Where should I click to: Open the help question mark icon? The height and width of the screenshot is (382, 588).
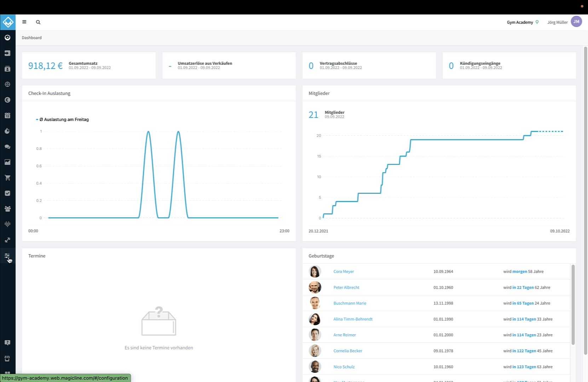tap(7, 343)
